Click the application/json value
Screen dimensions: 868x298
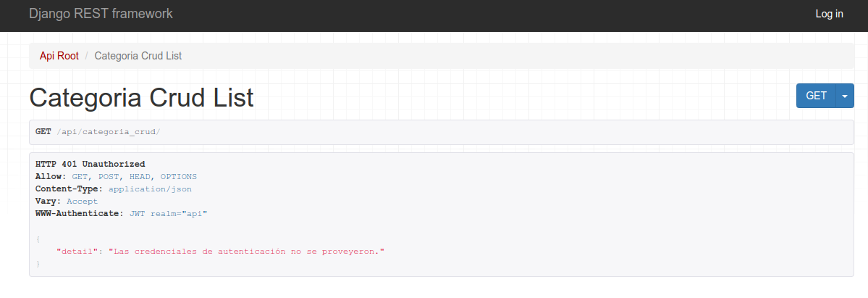click(x=150, y=189)
